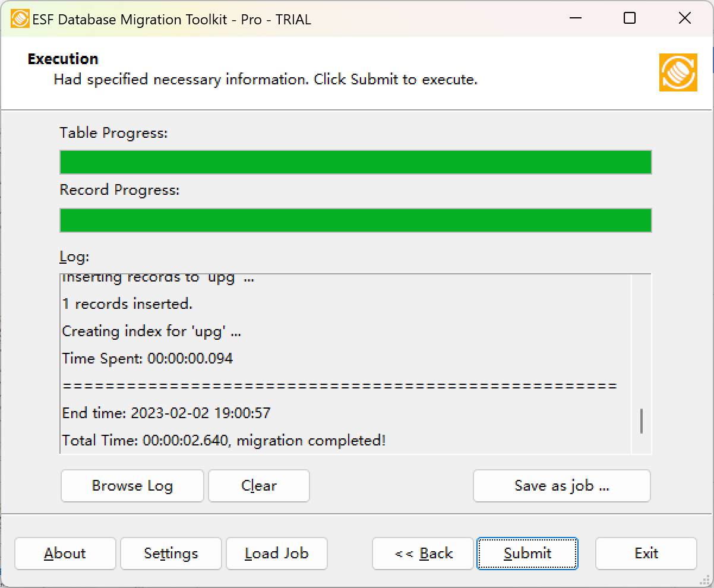Save the migration as a job
The height and width of the screenshot is (588, 714).
pyautogui.click(x=561, y=485)
